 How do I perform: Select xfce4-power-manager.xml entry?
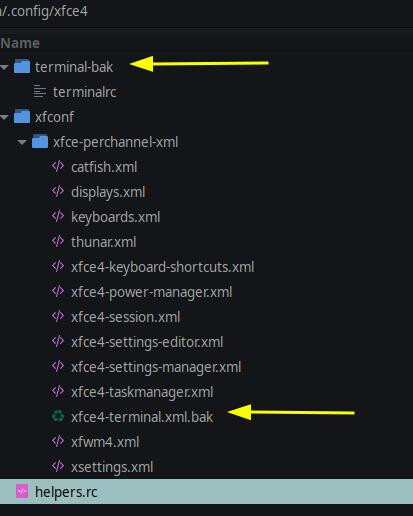coord(151,292)
